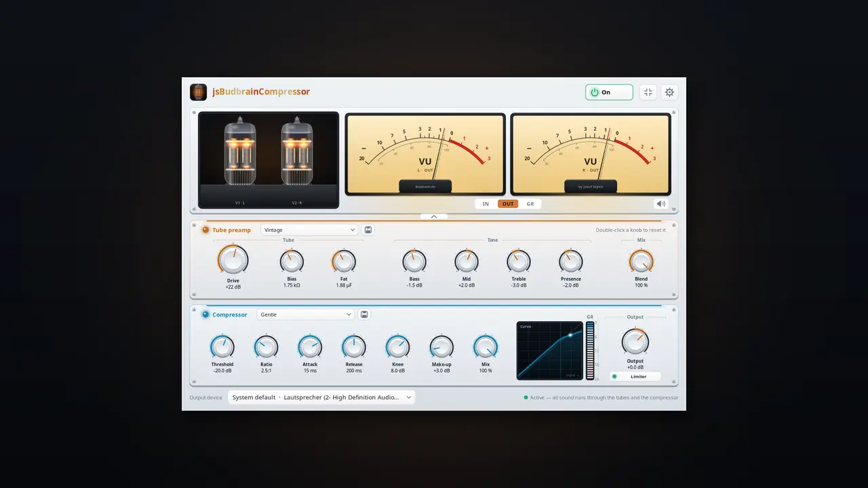This screenshot has width=868, height=488.
Task: Toggle the On power button
Action: click(x=609, y=92)
